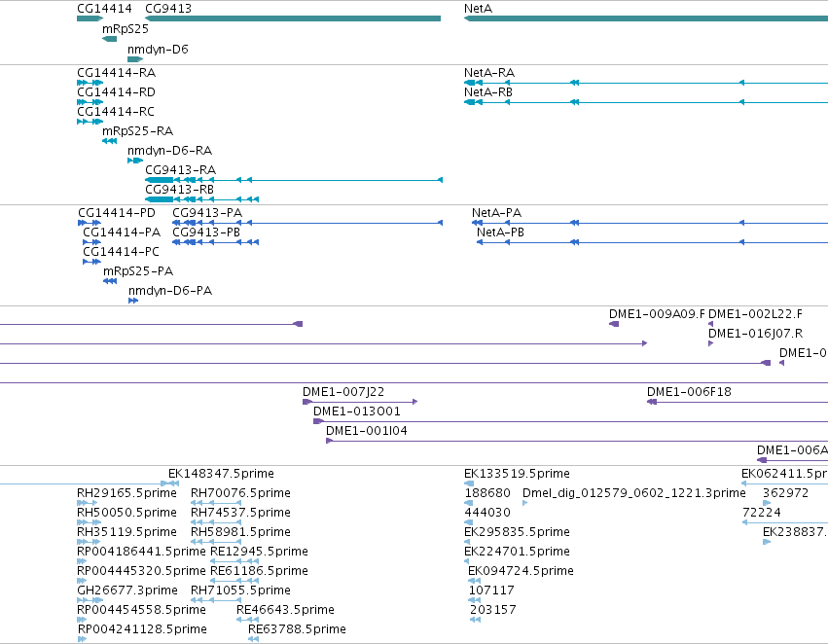This screenshot has height=644, width=828.
Task: Click EST GH26677.3prime
Action: point(127,590)
